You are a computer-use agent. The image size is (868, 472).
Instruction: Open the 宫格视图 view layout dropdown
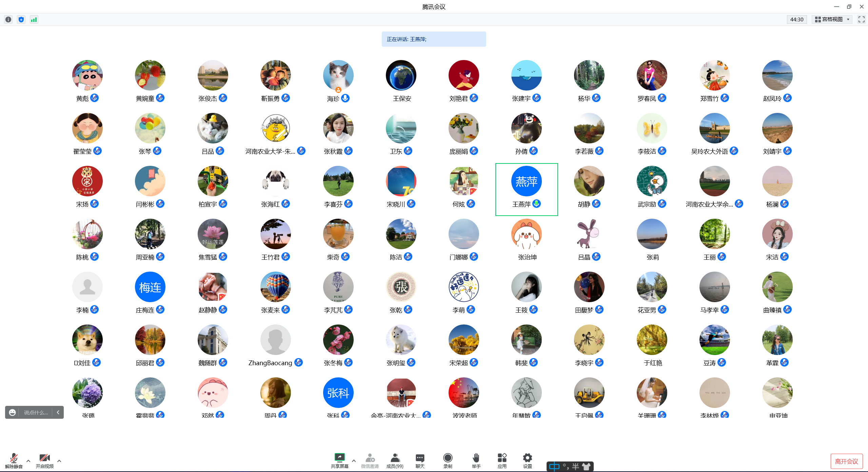point(832,19)
